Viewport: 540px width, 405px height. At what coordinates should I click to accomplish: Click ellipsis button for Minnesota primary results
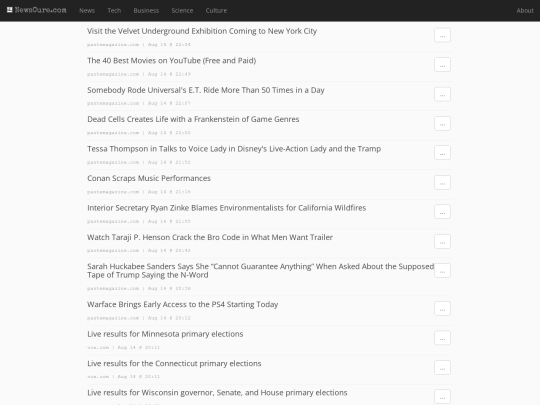tap(443, 338)
